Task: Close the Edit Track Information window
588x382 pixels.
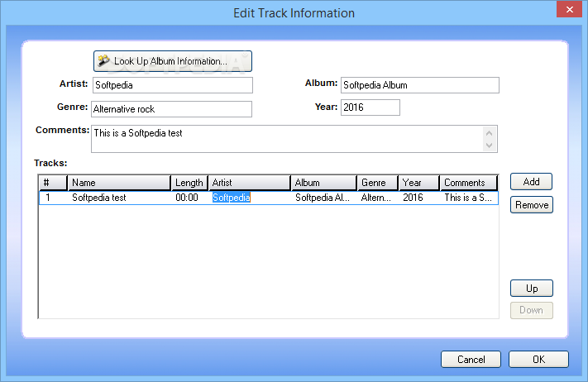Action: (569, 9)
